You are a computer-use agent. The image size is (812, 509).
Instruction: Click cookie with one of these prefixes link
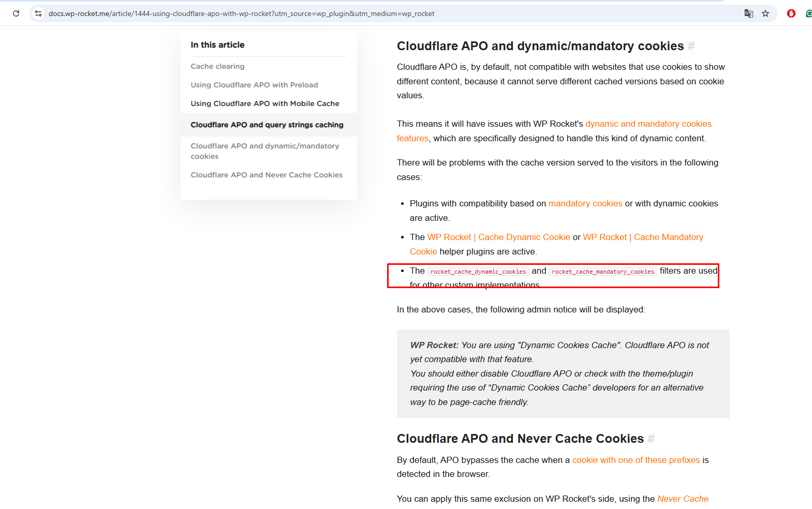(636, 460)
